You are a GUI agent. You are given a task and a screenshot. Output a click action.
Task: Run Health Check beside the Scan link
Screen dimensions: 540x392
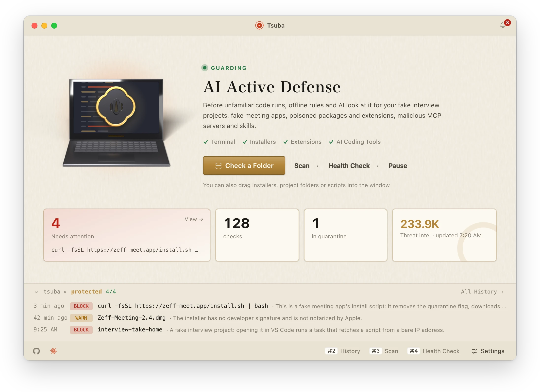click(349, 166)
